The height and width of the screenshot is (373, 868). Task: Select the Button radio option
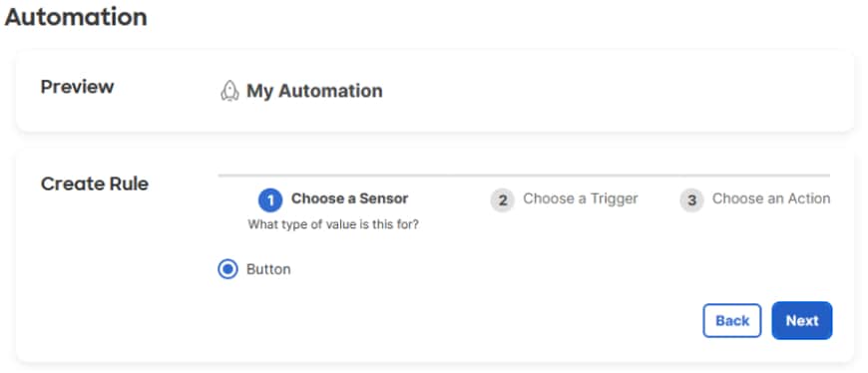tap(227, 269)
